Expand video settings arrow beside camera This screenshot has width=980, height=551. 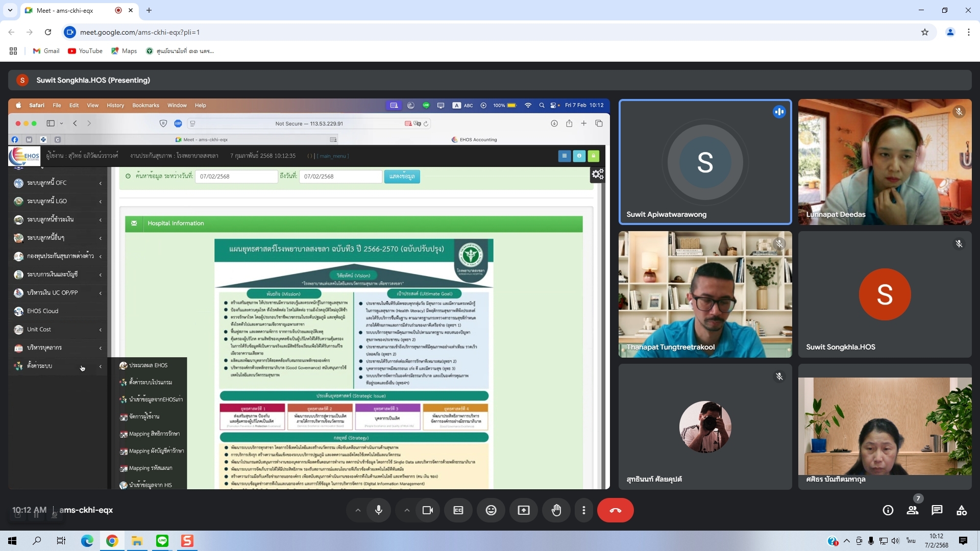tap(407, 510)
